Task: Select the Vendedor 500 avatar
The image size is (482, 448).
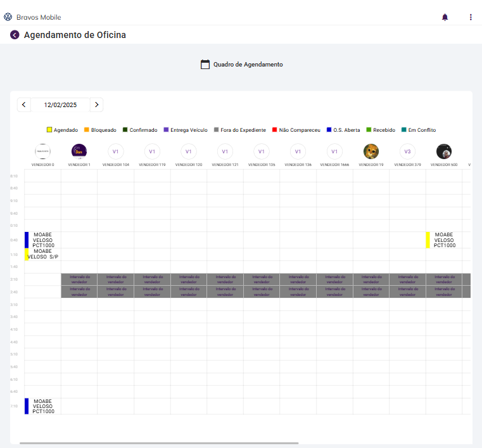Action: pos(444,151)
